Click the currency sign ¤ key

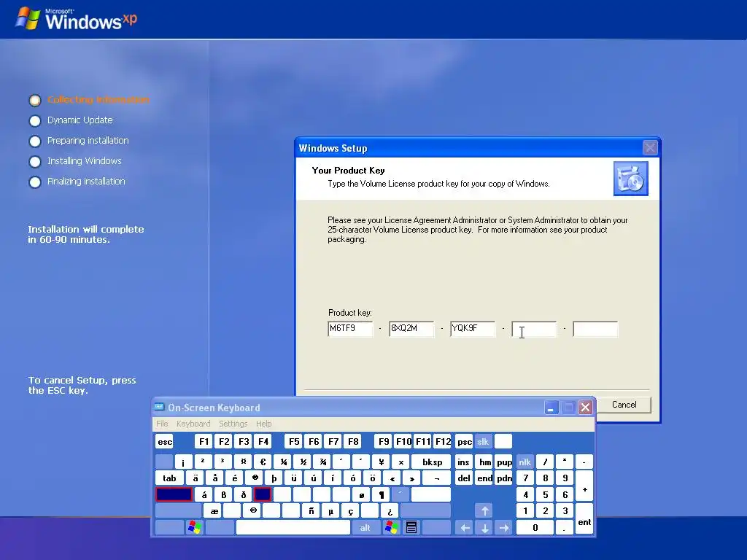(243, 462)
